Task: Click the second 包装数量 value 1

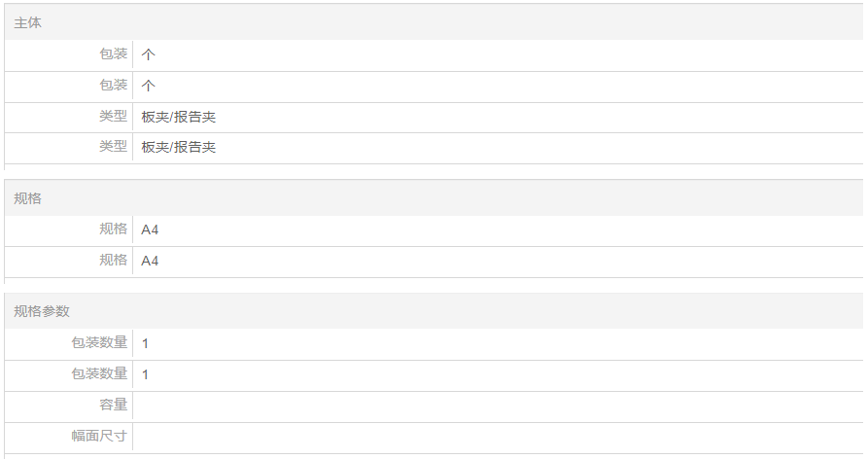Action: pyautogui.click(x=145, y=374)
